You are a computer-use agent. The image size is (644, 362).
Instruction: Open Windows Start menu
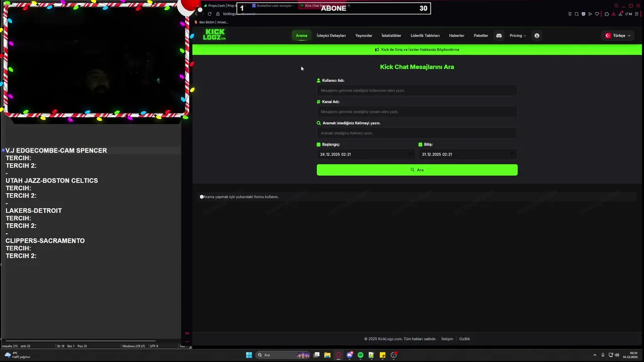click(x=249, y=355)
